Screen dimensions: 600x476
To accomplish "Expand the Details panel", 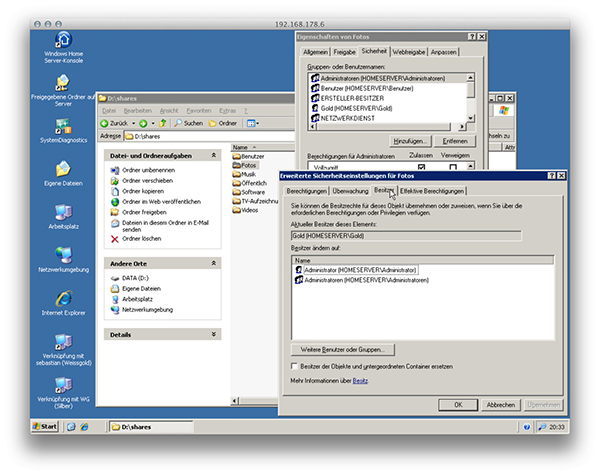I will [215, 334].
